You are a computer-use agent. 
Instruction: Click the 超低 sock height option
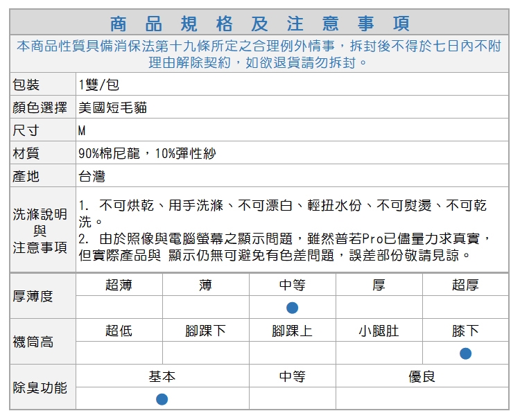[x=119, y=331]
